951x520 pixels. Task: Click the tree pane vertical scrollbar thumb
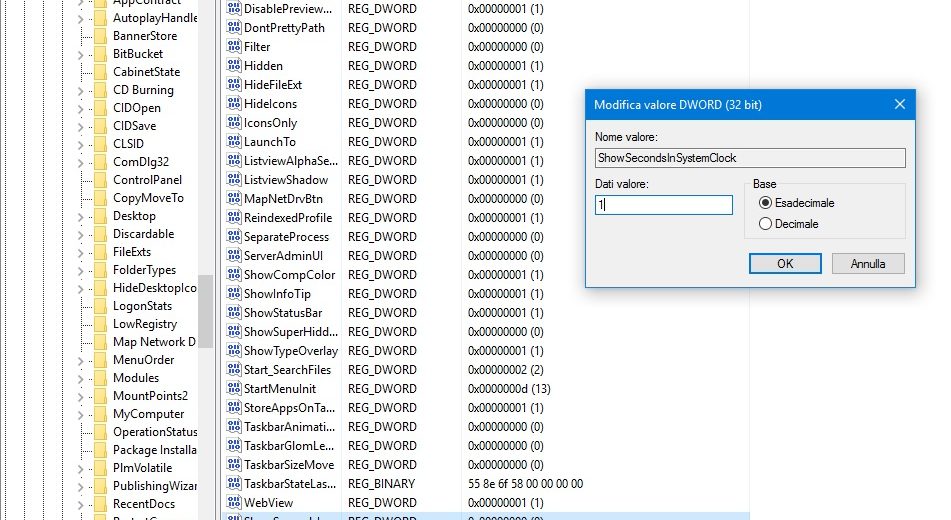tap(205, 310)
